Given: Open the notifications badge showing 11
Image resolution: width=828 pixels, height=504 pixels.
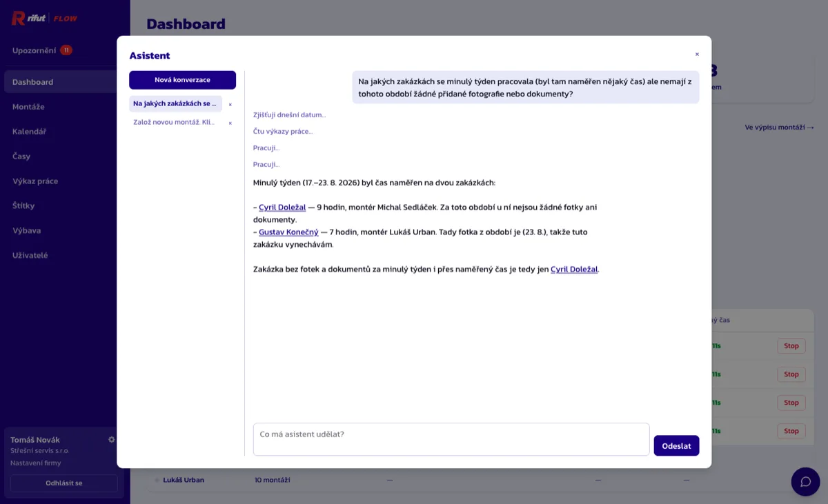Looking at the screenshot, I should tap(66, 50).
